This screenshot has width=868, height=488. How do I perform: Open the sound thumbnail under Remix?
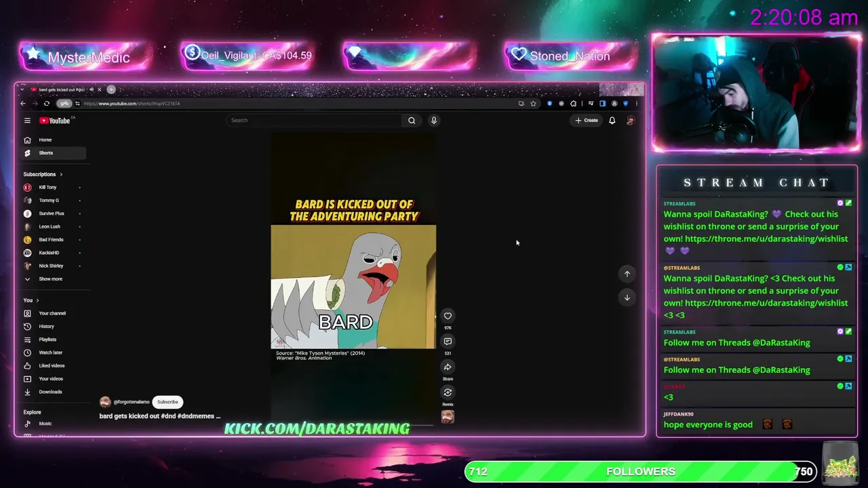[x=448, y=417]
